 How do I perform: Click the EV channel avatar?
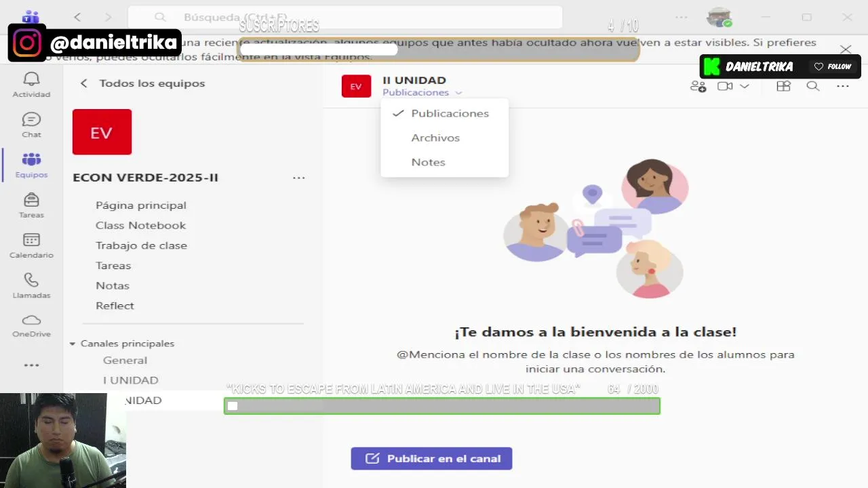pos(356,86)
